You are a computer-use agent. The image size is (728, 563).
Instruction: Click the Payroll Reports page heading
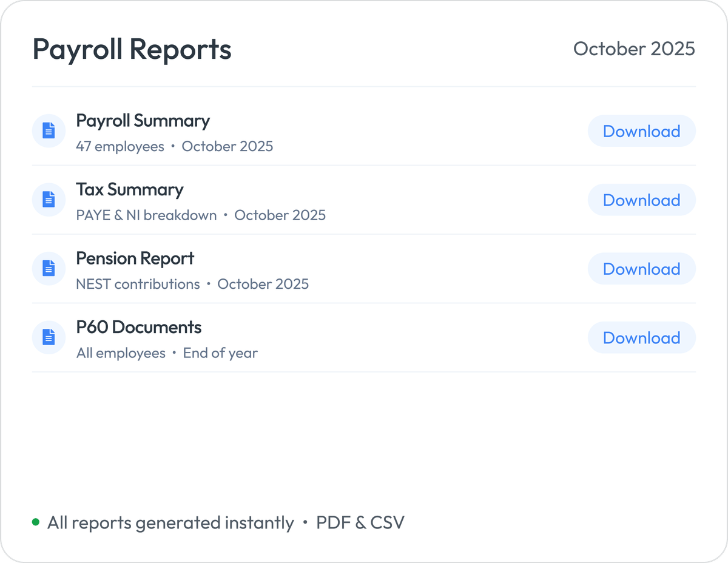point(132,49)
